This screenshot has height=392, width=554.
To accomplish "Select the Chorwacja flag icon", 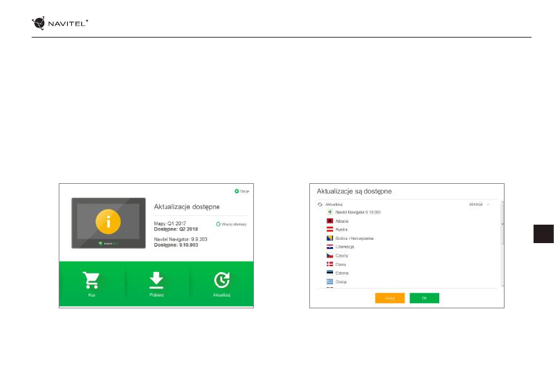I will click(330, 246).
